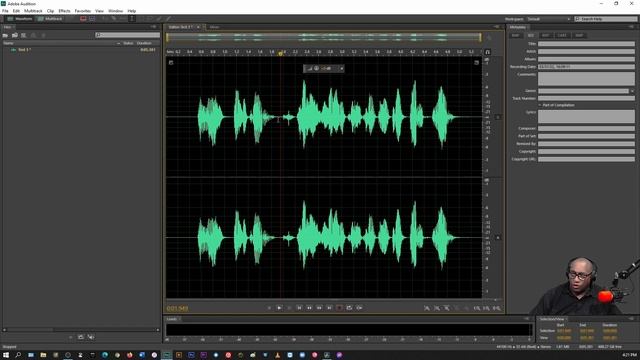
Task: Open the Levels panel options menu
Action: (x=527, y=319)
